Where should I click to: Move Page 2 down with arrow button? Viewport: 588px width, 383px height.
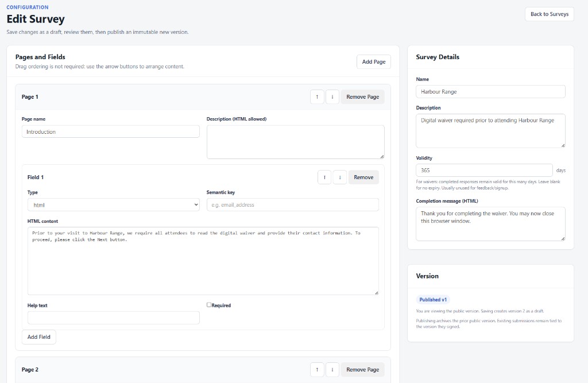[332, 369]
